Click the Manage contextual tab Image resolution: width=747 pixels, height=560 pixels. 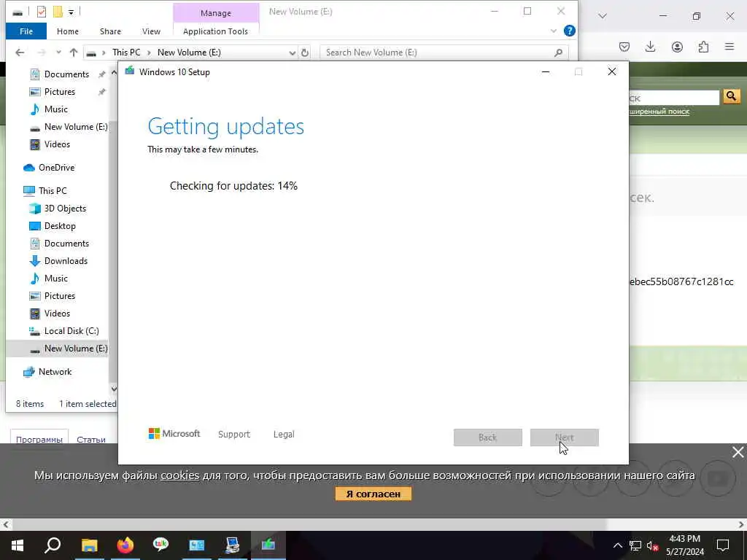(216, 13)
